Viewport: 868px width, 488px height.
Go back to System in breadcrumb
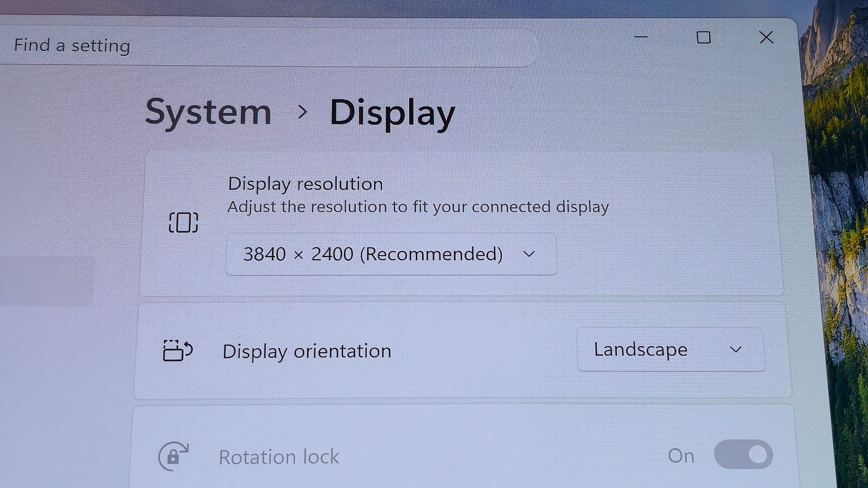208,113
